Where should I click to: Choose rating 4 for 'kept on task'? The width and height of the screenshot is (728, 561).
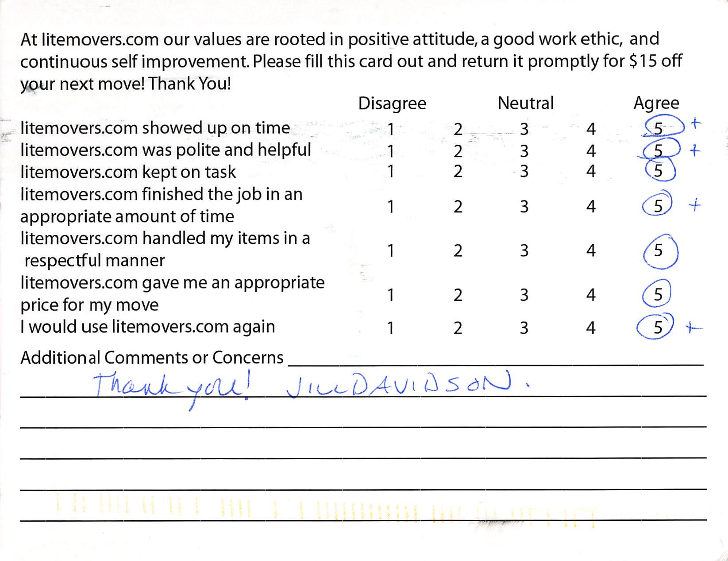(x=590, y=171)
